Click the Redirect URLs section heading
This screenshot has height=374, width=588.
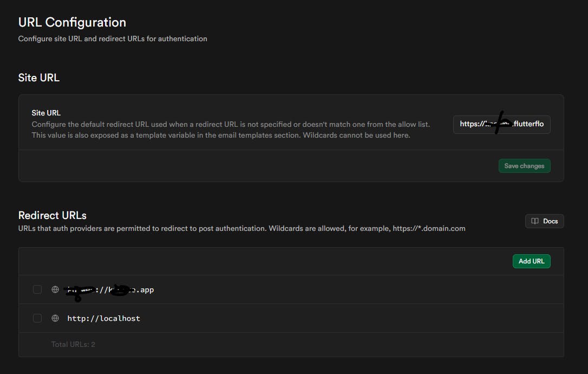pyautogui.click(x=53, y=215)
